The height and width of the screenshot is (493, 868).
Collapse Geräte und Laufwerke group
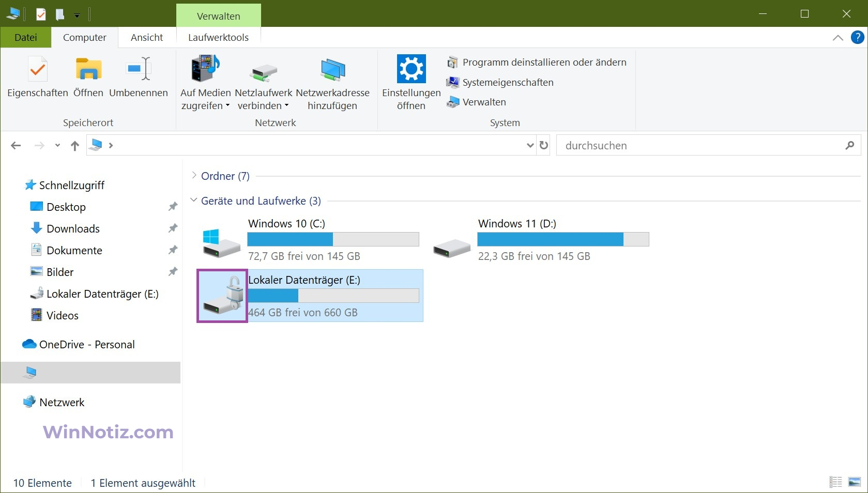point(194,200)
